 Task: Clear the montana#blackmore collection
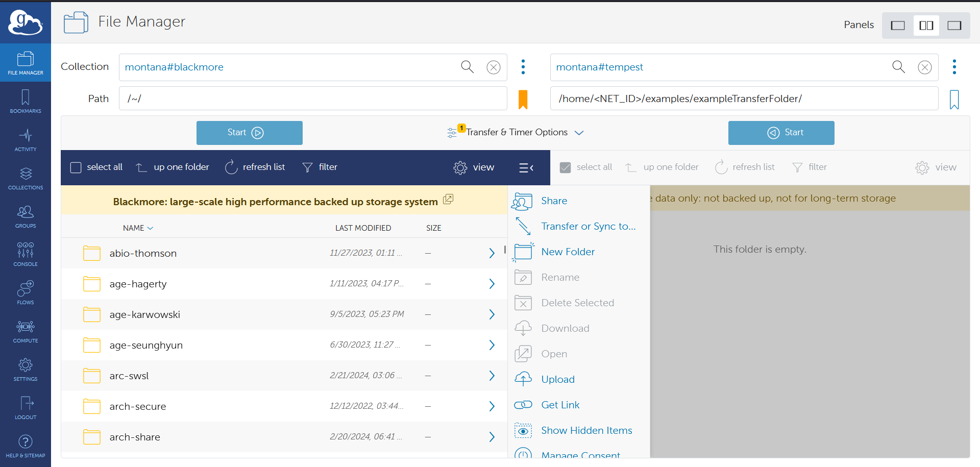point(494,67)
